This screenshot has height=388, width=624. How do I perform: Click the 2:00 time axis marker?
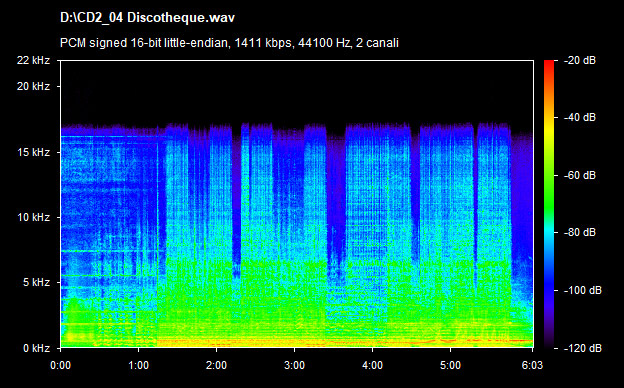pyautogui.click(x=216, y=365)
